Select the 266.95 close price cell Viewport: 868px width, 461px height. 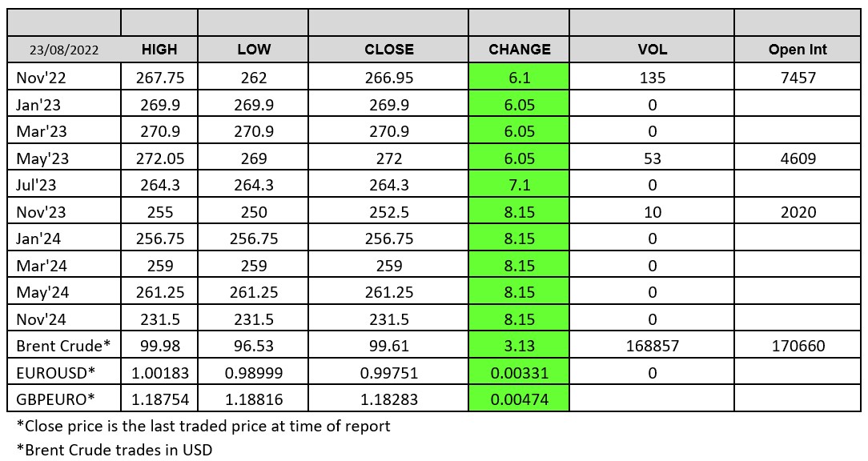388,78
